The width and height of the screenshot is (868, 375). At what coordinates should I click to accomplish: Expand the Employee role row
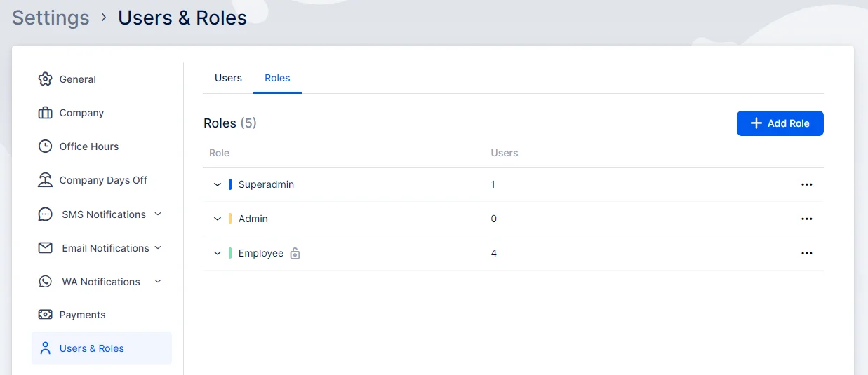click(x=218, y=253)
